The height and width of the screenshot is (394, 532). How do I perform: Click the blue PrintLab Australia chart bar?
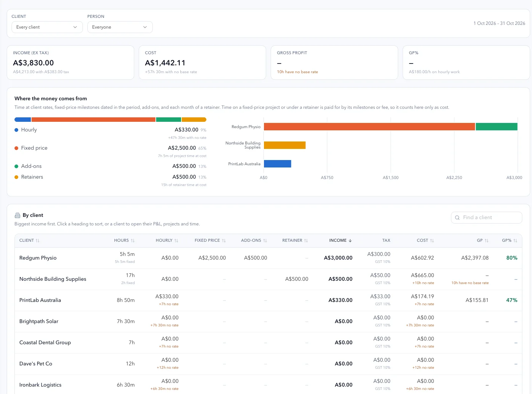[x=278, y=164]
